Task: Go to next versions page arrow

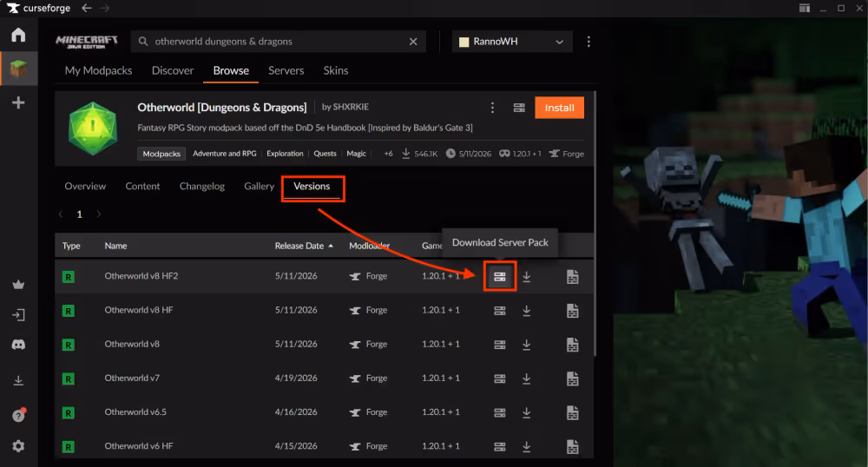Action: 99,214
